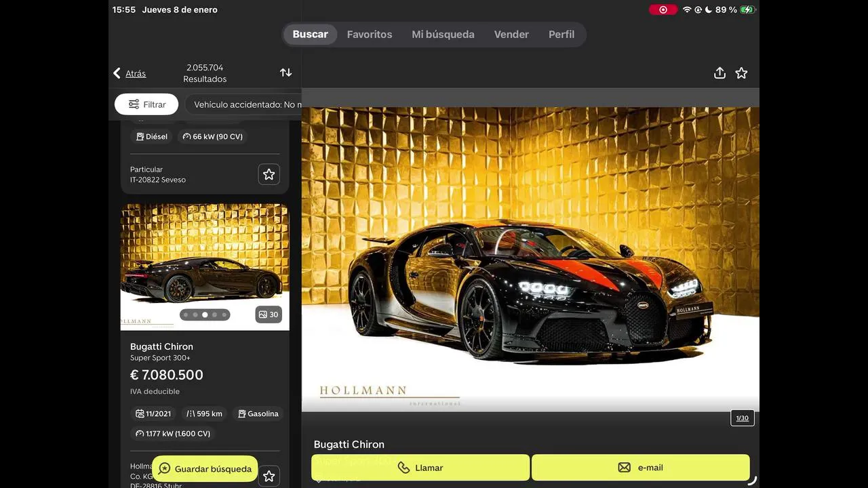Favorite the listing with top-right star
Screen dimensions: 868x488
pos(741,73)
